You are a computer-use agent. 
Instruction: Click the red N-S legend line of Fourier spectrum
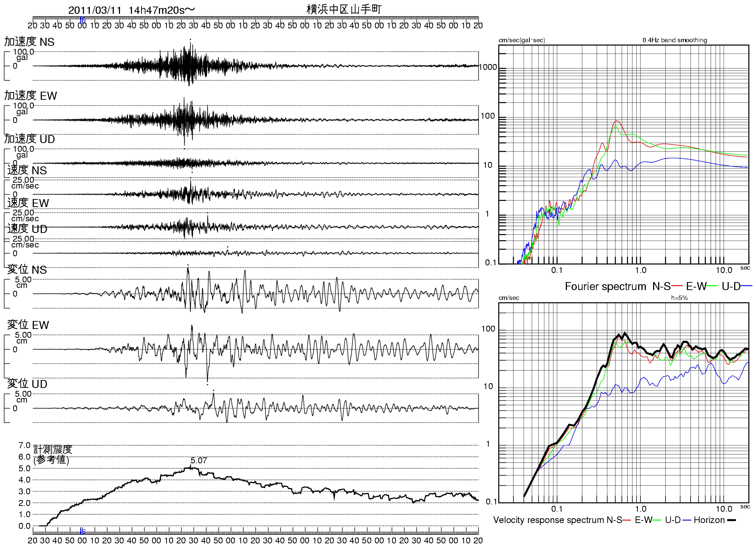tap(677, 286)
